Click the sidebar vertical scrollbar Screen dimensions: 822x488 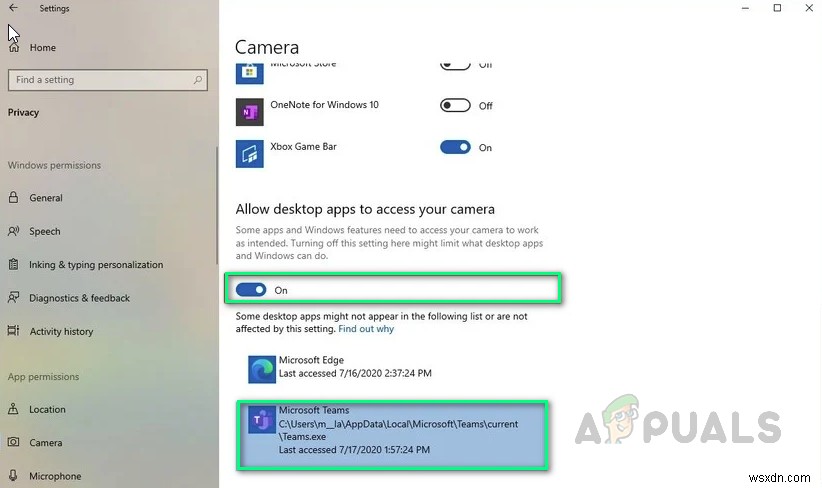217,205
